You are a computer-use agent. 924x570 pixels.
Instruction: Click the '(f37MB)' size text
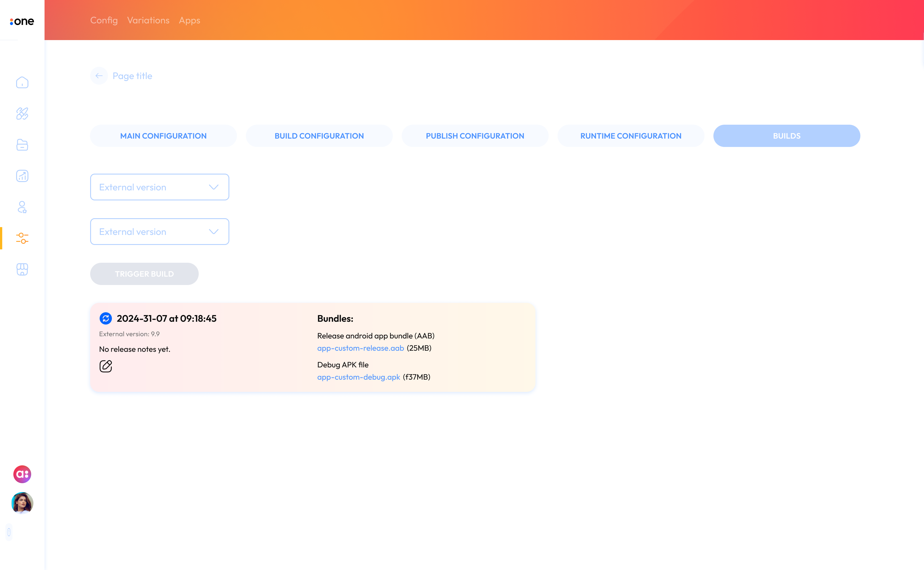416,377
